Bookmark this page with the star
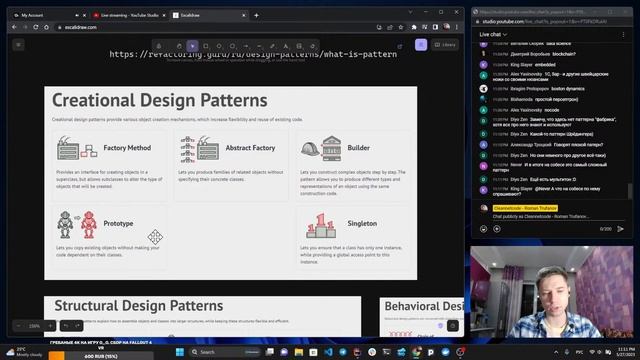Image resolution: width=640 pixels, height=360 pixels. (401, 27)
